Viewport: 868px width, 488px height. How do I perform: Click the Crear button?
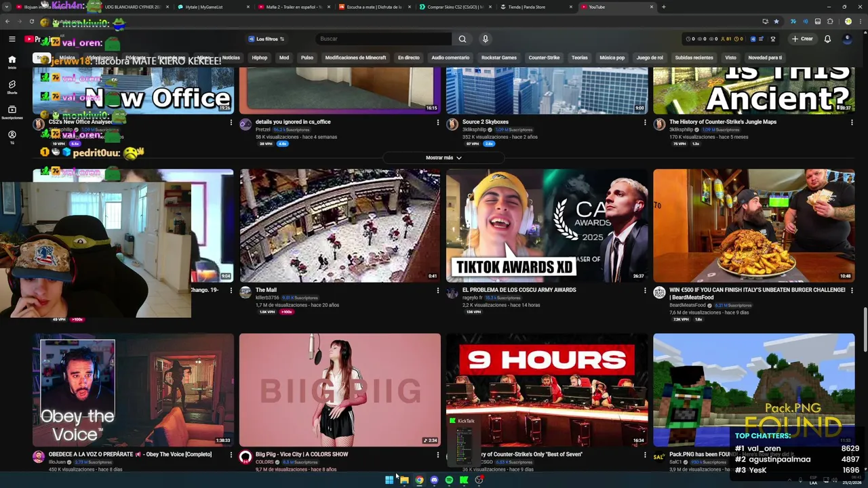(802, 39)
